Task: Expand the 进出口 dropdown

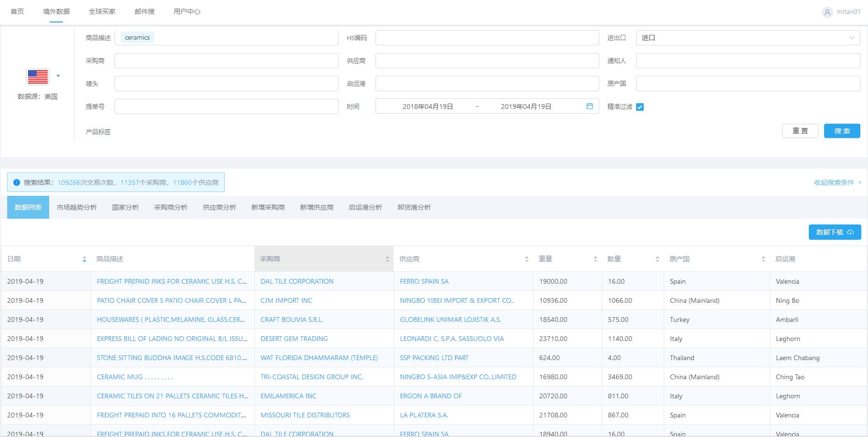Action: click(x=748, y=38)
